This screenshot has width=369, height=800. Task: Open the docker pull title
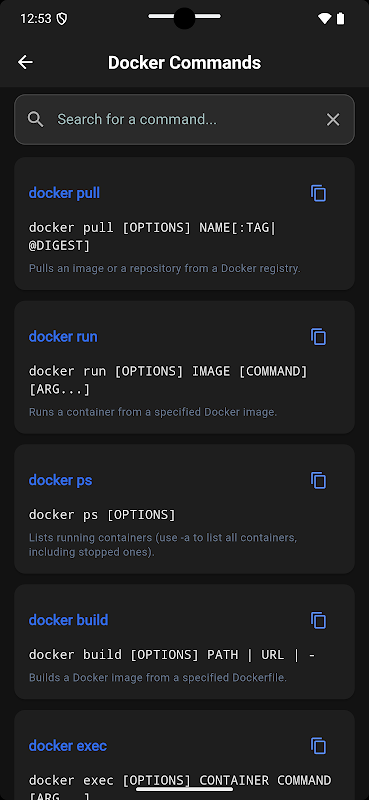(64, 193)
